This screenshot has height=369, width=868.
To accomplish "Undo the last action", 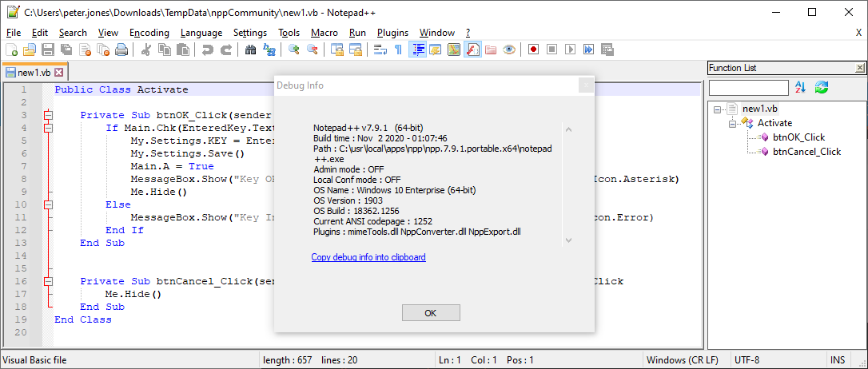I will 208,50.
